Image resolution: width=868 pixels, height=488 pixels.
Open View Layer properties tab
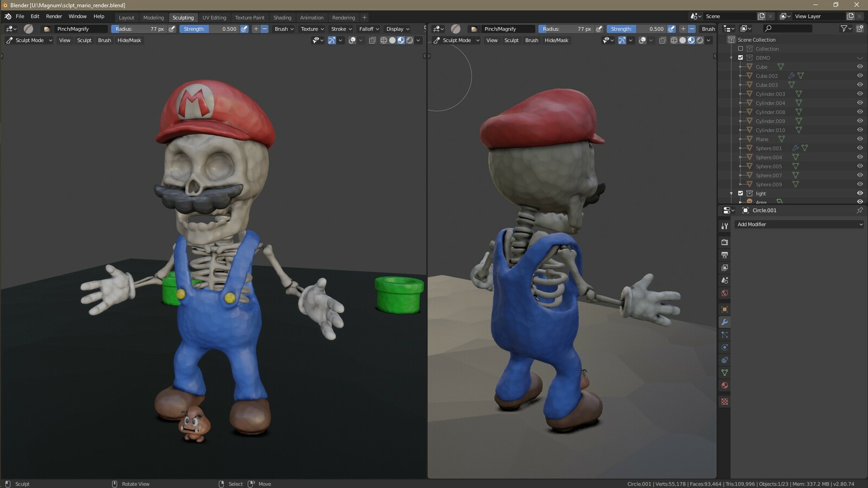724,268
